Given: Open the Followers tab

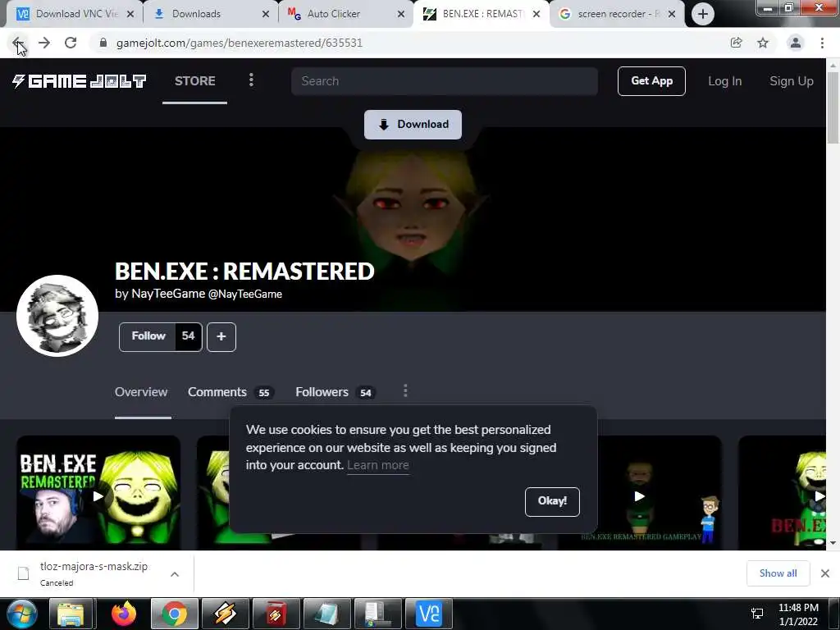Looking at the screenshot, I should coord(336,392).
